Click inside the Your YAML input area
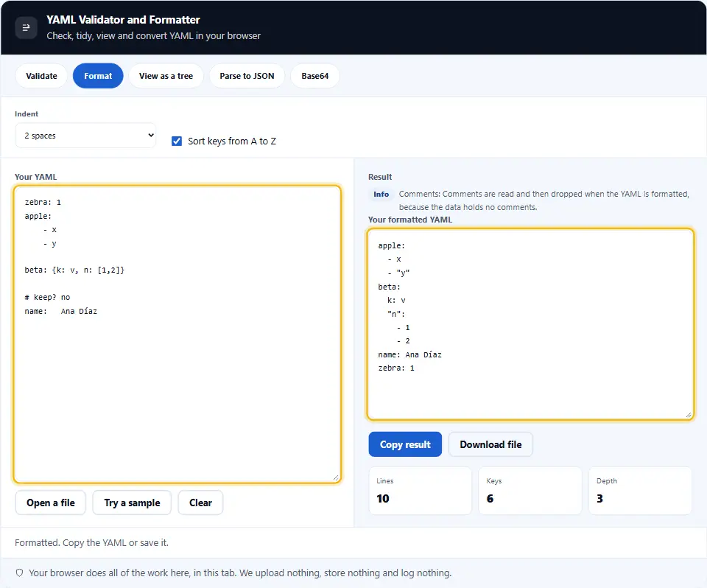Viewport: 707px width, 588px height. coord(177,335)
